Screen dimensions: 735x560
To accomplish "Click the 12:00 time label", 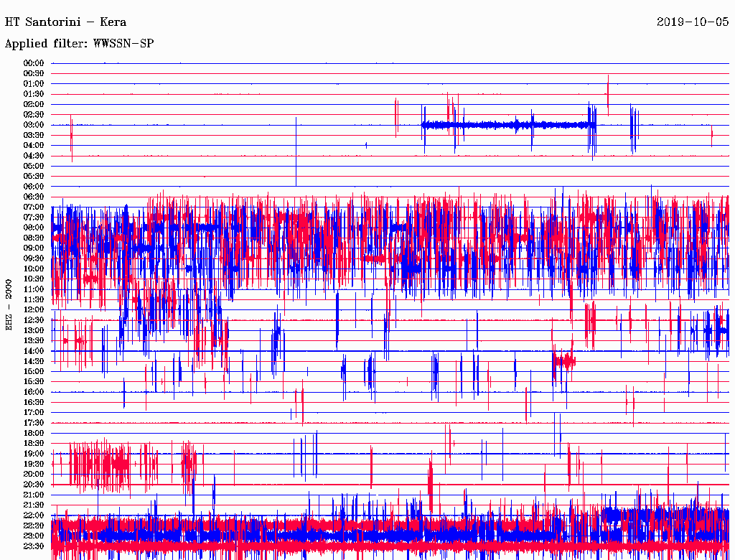I will [x=34, y=309].
